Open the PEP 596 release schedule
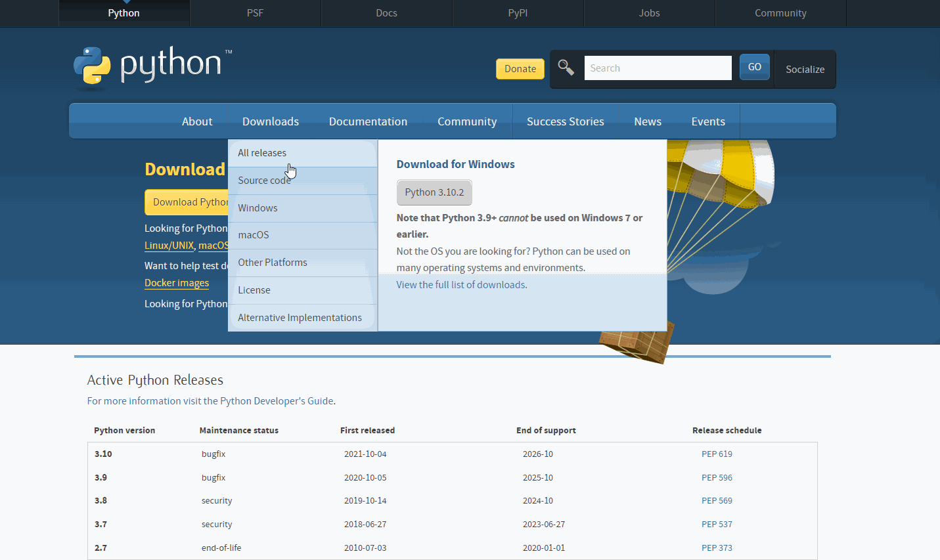Viewport: 940px width, 560px height. click(717, 478)
